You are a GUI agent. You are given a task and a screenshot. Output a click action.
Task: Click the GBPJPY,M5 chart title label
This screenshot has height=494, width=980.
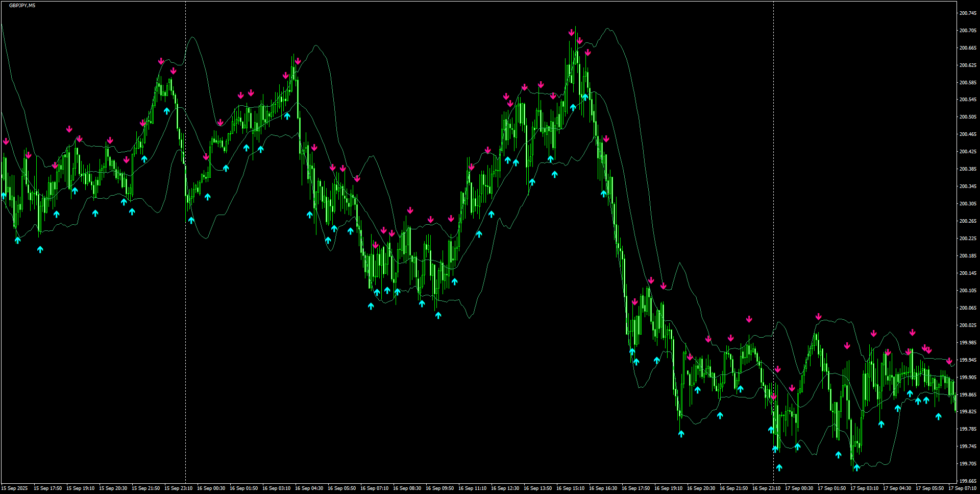click(22, 6)
